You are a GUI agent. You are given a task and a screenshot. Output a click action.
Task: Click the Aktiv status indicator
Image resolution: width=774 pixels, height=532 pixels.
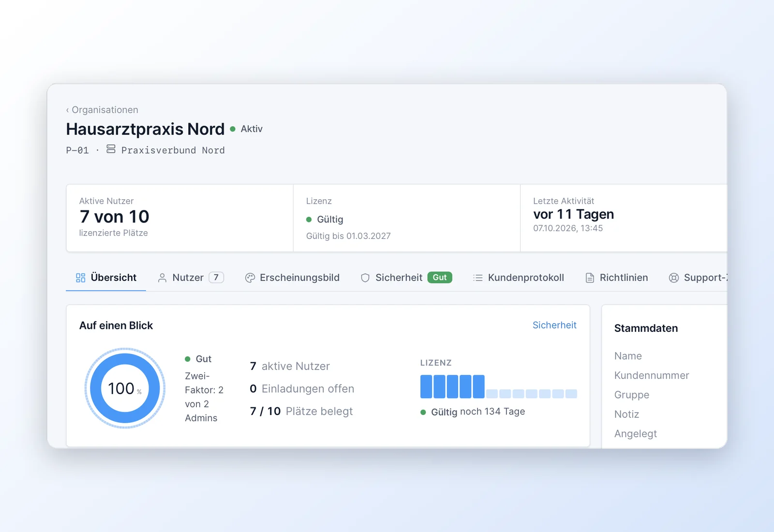[246, 129]
